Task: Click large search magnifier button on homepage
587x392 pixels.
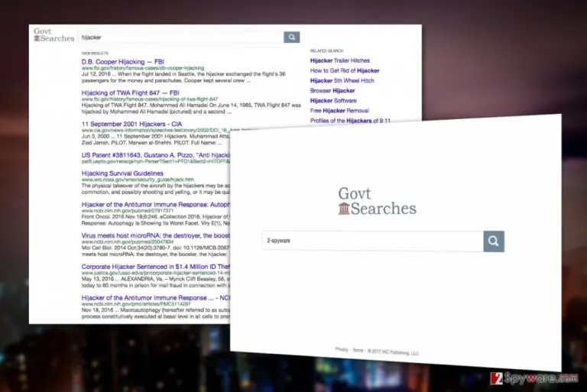Action: click(494, 241)
